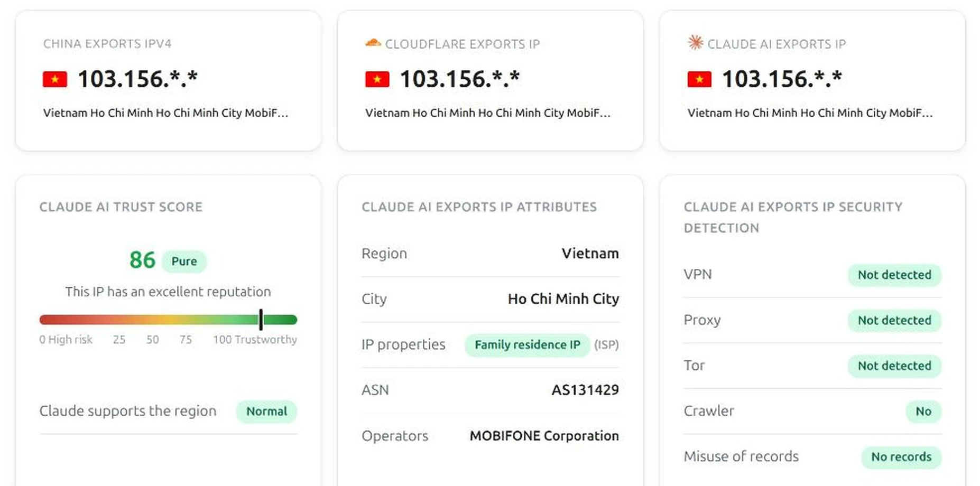Image resolution: width=980 pixels, height=486 pixels.
Task: Click the Cloudflare Exports IP heading
Action: click(463, 44)
